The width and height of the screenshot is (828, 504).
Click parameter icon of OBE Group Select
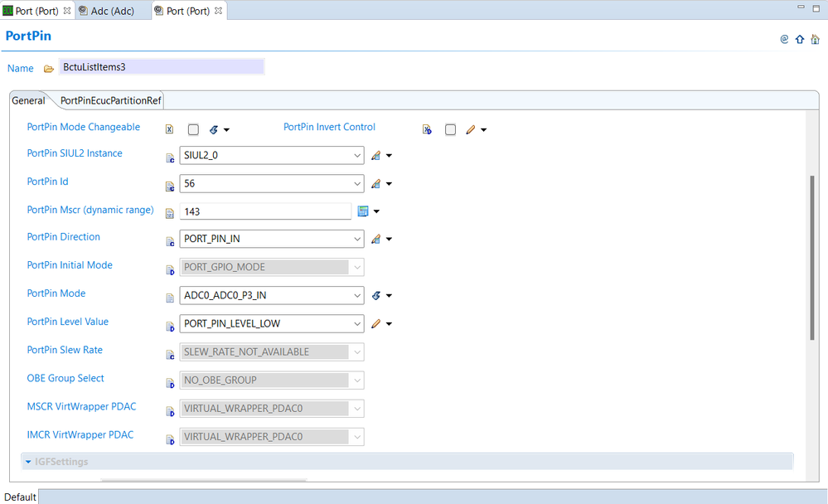click(170, 383)
